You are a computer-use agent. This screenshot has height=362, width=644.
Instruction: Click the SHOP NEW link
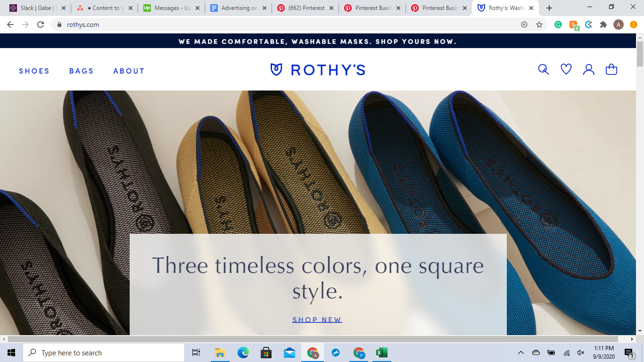click(x=317, y=320)
